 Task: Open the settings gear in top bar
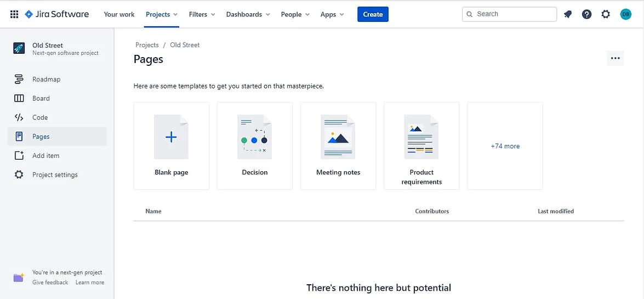point(606,14)
